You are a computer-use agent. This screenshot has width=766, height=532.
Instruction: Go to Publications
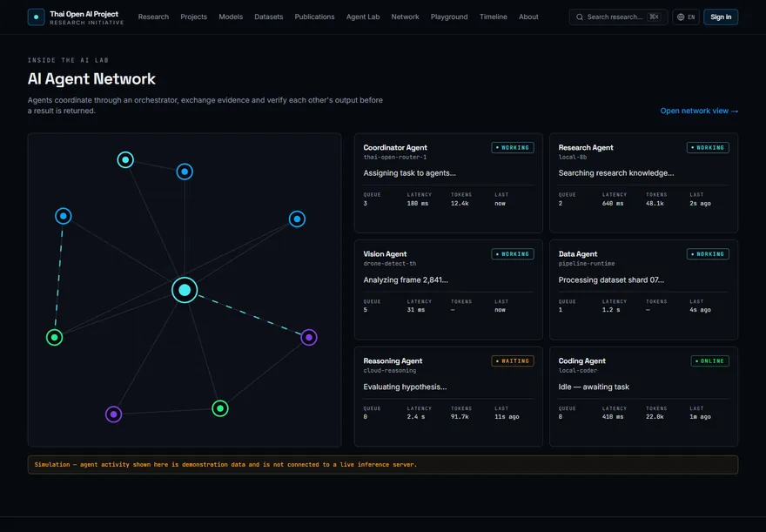coord(314,17)
